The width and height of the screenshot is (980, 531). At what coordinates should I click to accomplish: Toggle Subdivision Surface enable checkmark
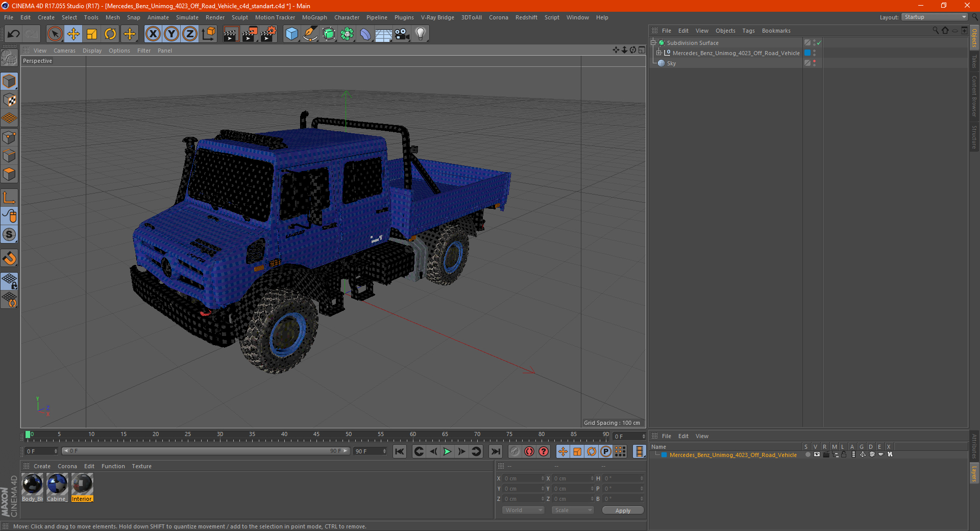click(819, 43)
